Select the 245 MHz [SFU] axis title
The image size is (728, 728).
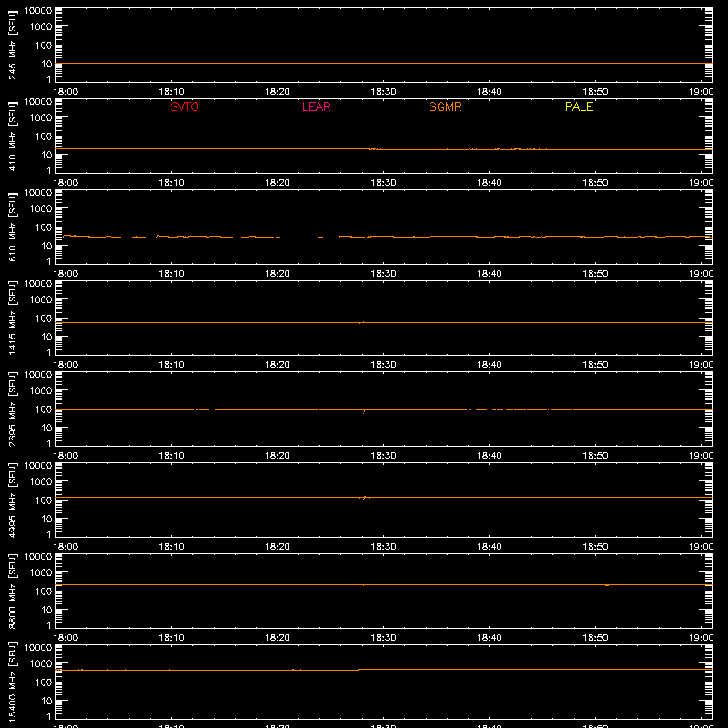[x=13, y=45]
